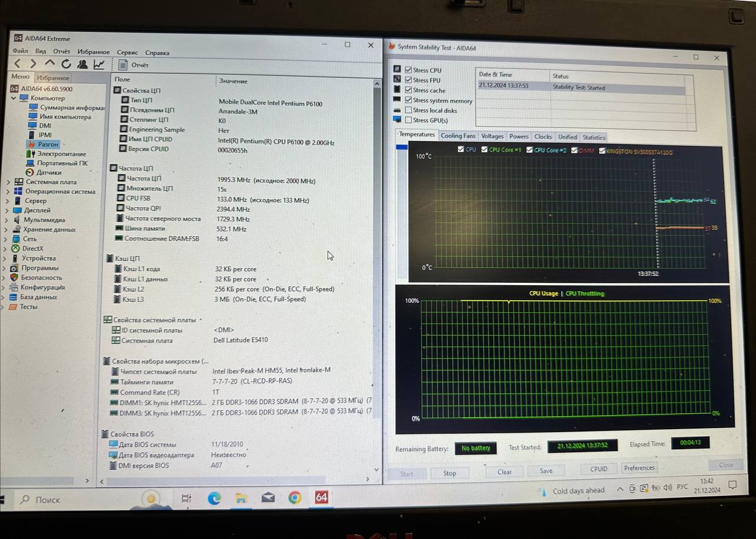Image resolution: width=756 pixels, height=539 pixels.
Task: Enable Stress GPU(s) checkbox
Action: point(408,120)
